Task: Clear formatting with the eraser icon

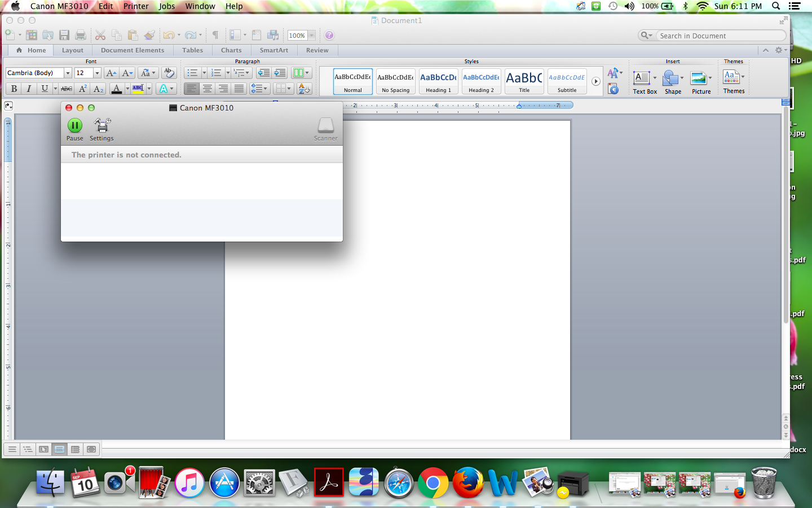Action: [x=169, y=73]
